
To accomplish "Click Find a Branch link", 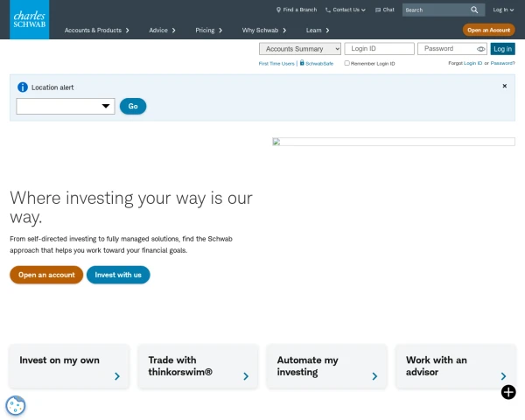I will (299, 10).
